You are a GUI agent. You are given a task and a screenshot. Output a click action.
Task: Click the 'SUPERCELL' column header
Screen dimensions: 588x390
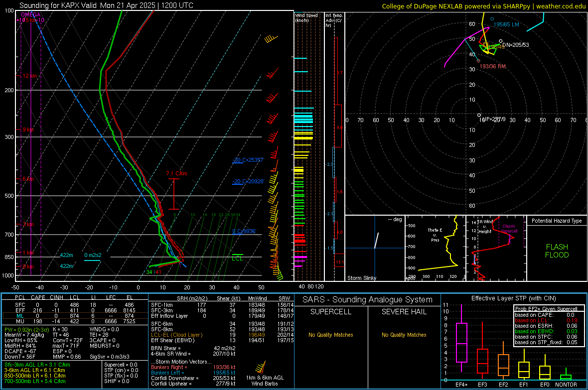click(331, 312)
